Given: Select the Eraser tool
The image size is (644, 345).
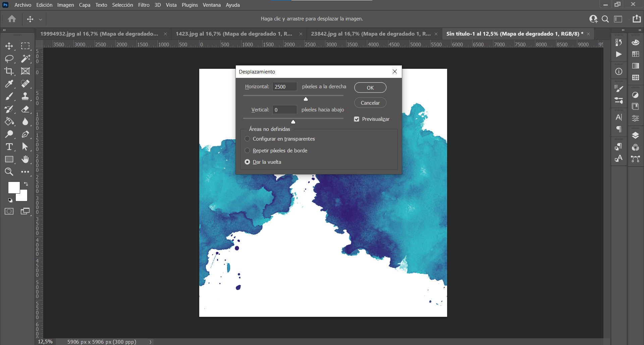Looking at the screenshot, I should [x=25, y=109].
